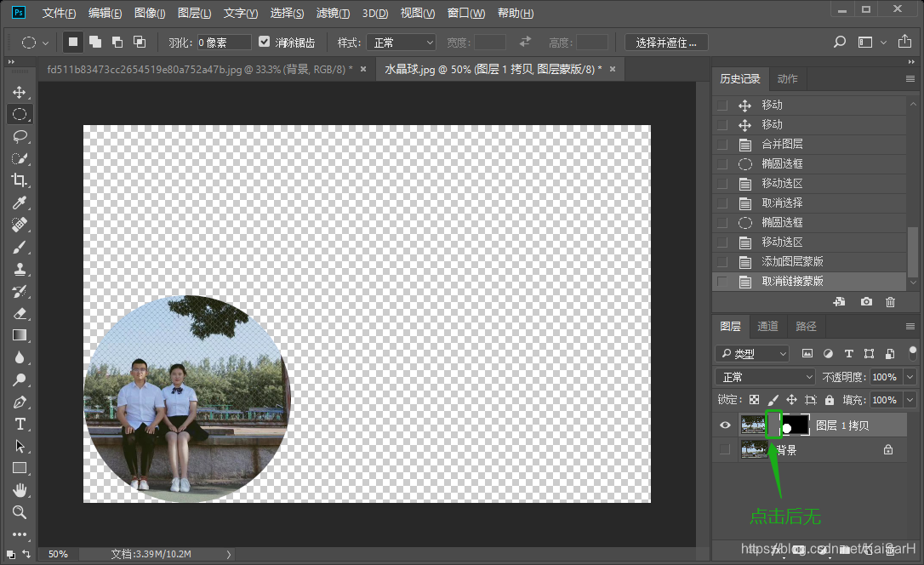Click the New Selection mode icon

click(x=73, y=42)
